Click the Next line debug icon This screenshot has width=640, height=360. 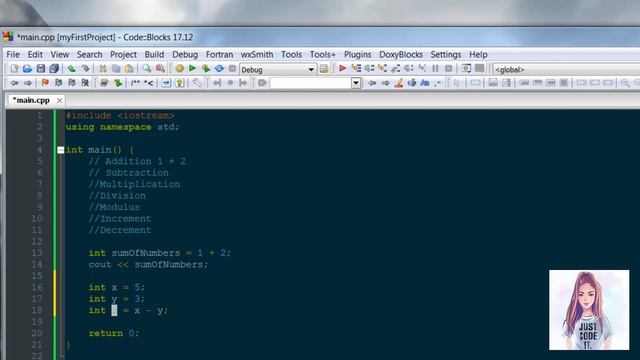click(369, 69)
